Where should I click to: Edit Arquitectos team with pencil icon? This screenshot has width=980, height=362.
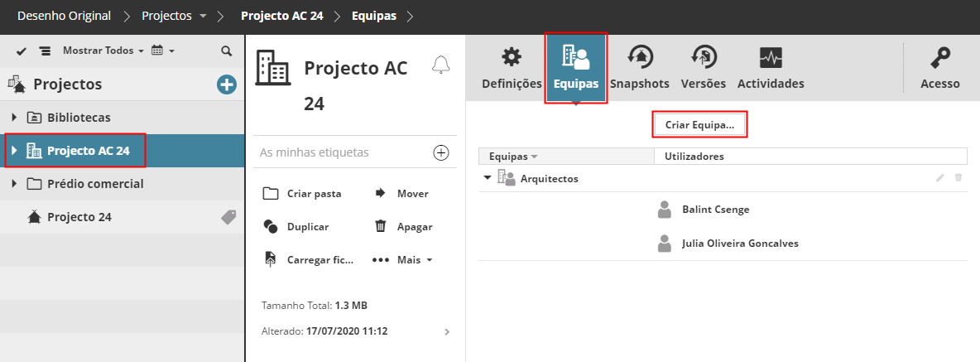940,178
